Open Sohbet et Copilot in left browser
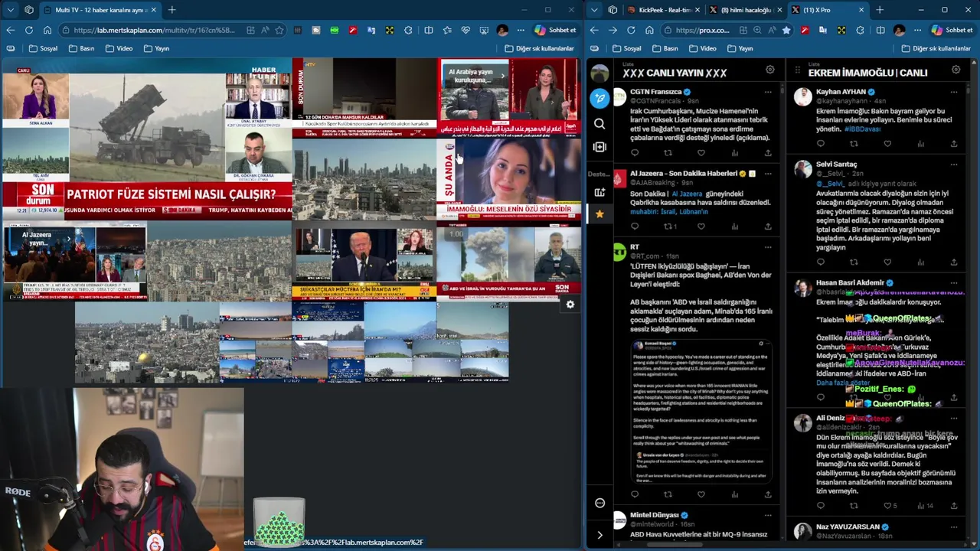The width and height of the screenshot is (980, 551). [x=555, y=30]
